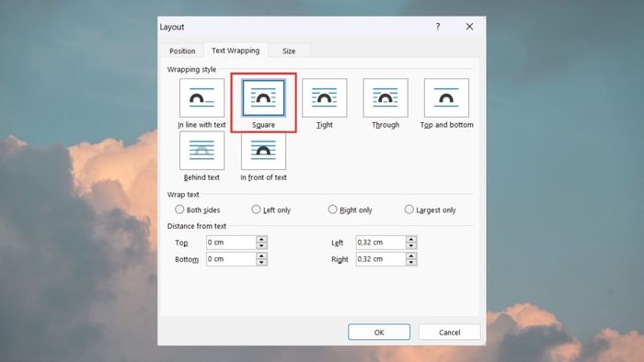
Task: Open the Text Wrapping tab
Action: 236,51
